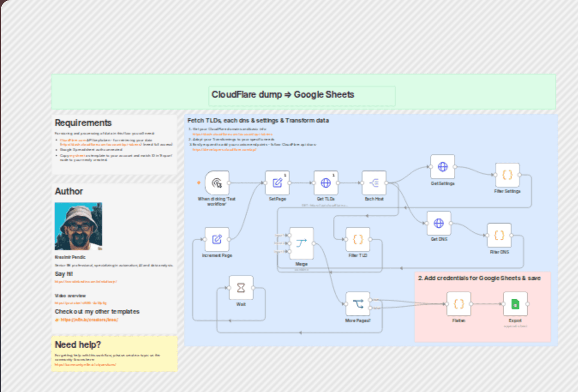Screen dimensions: 578x392
Task: Select the Filter Settings code node
Action: [507, 175]
